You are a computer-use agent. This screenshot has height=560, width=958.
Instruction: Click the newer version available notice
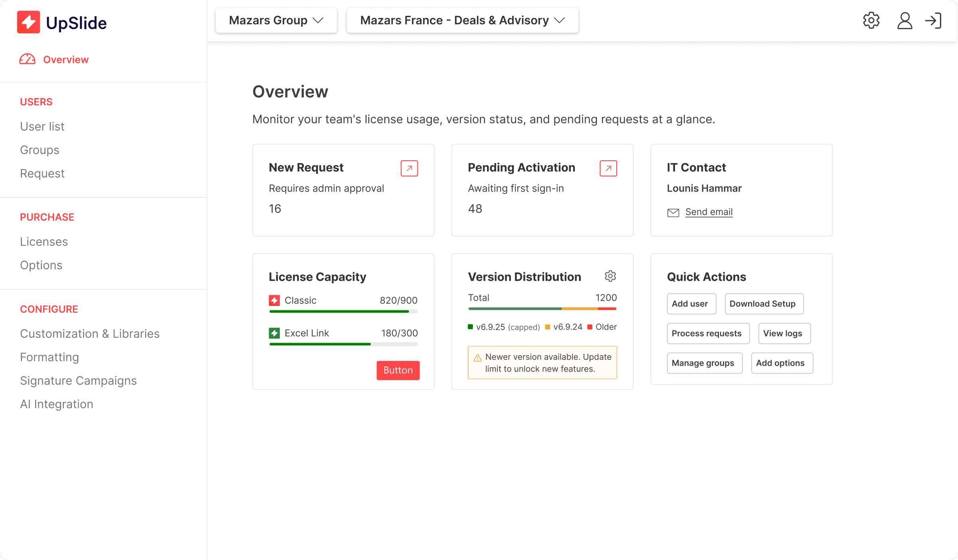pos(542,363)
